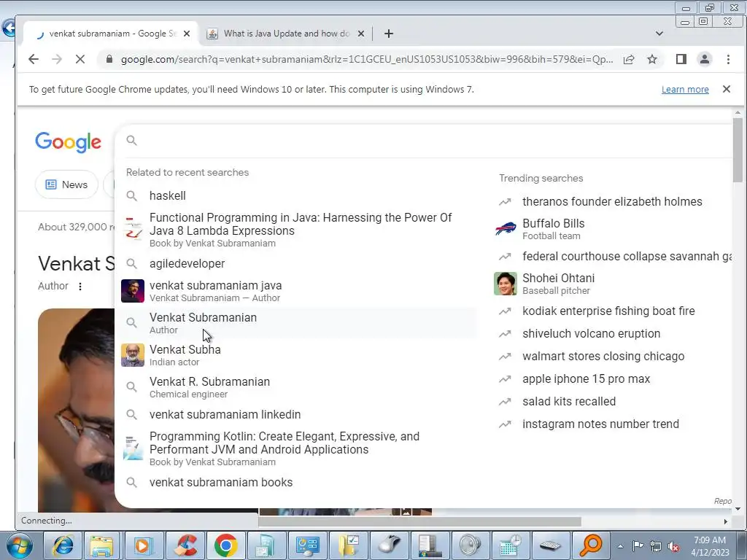
Task: Open a new tab
Action: [x=389, y=34]
